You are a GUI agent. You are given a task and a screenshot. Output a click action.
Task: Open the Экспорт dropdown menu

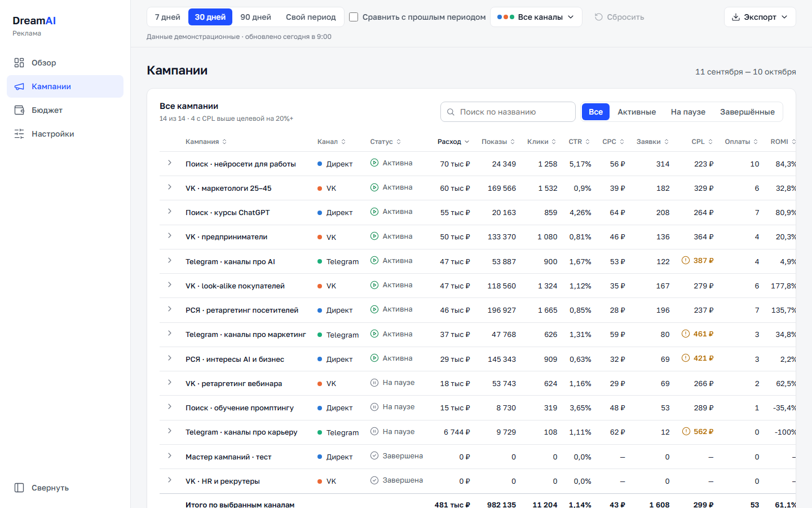760,17
